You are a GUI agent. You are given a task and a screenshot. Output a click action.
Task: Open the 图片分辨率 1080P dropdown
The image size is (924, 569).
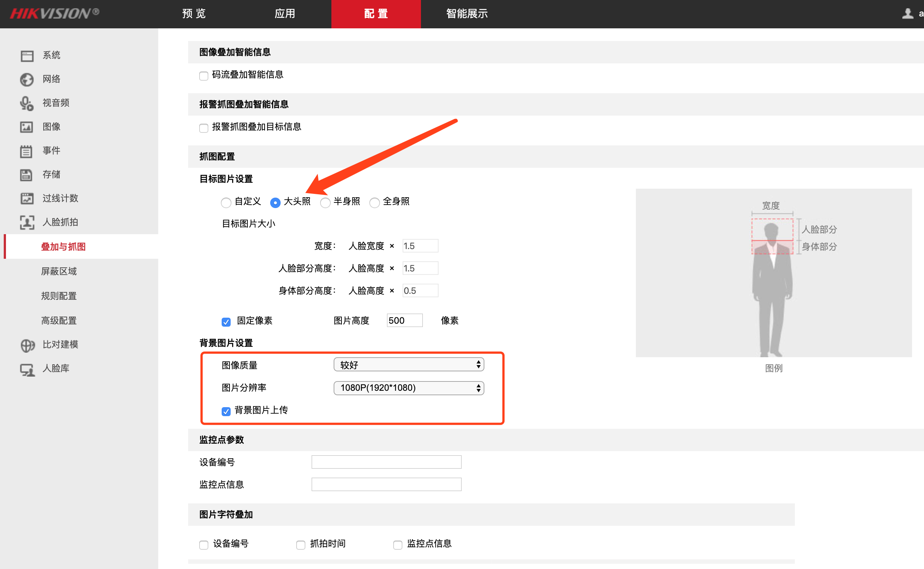(x=409, y=388)
